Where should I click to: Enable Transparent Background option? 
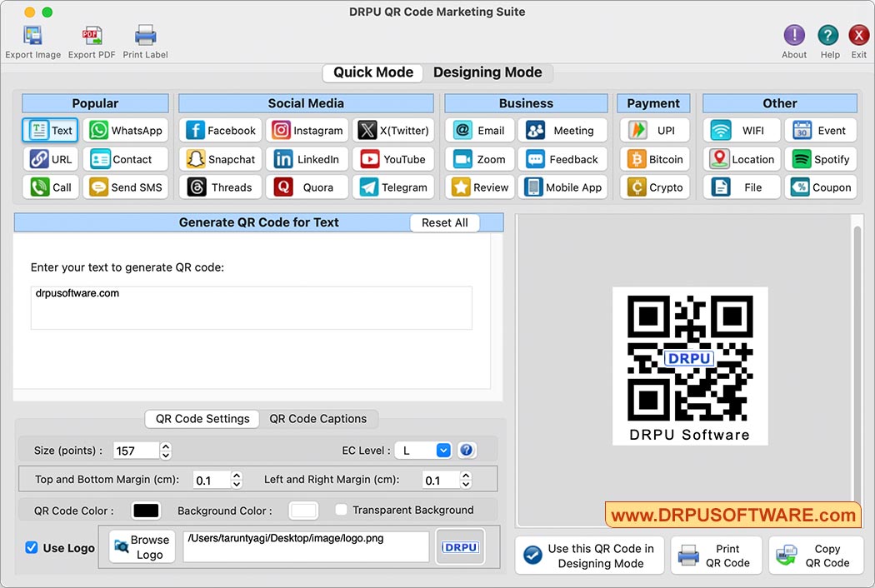pos(341,509)
